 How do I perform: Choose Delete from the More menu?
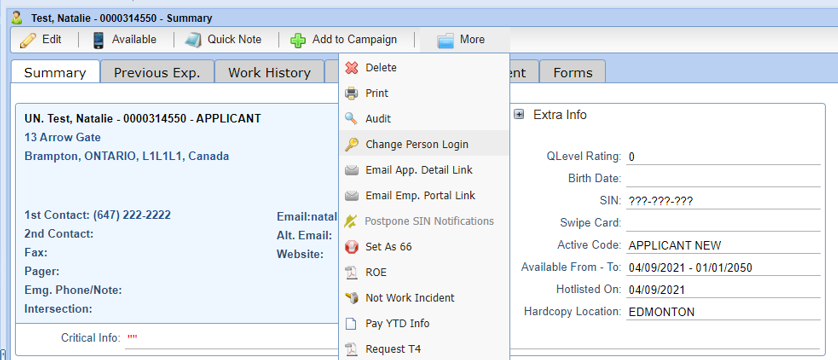[424, 68]
